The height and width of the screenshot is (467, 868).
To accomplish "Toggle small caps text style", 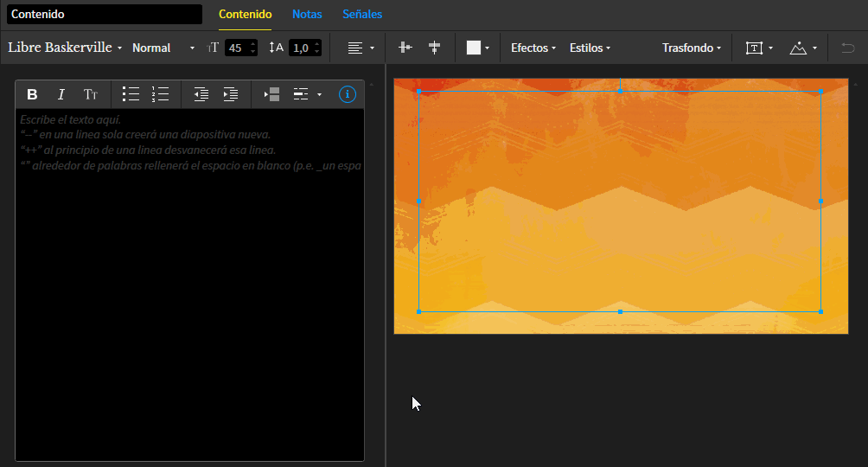I will coord(91,95).
